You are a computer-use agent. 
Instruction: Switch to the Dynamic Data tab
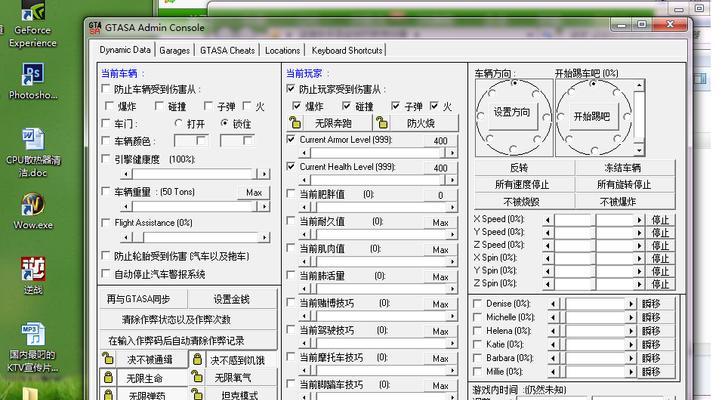coord(125,49)
